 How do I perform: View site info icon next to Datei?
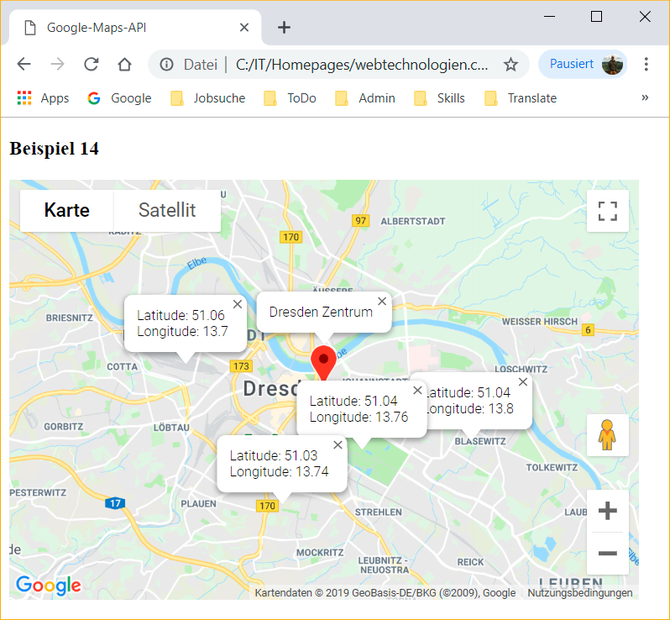166,65
